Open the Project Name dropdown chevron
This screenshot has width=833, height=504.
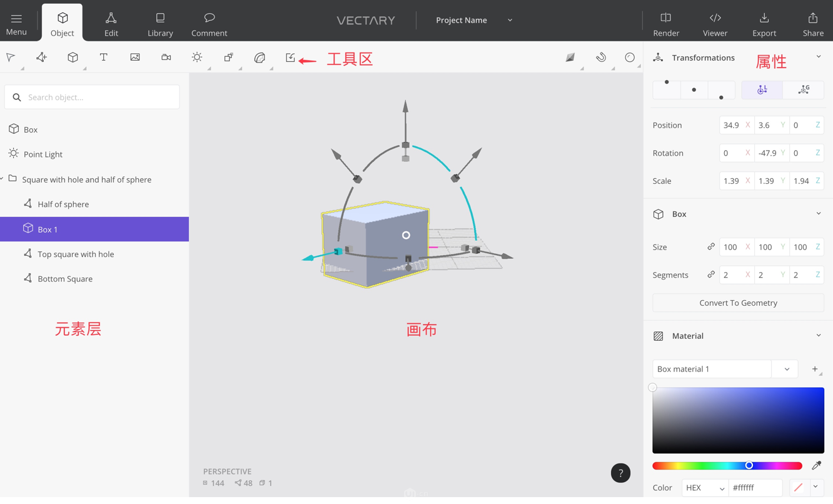[510, 20]
